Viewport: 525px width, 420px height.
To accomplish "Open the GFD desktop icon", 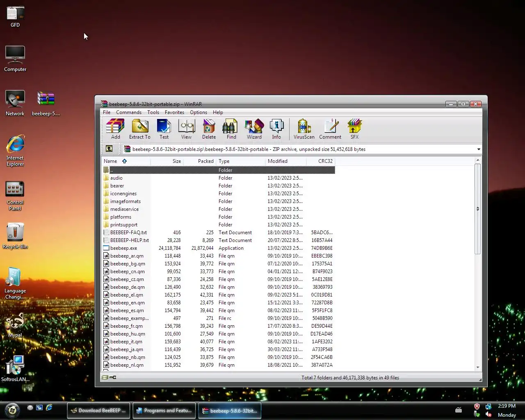I will (15, 17).
